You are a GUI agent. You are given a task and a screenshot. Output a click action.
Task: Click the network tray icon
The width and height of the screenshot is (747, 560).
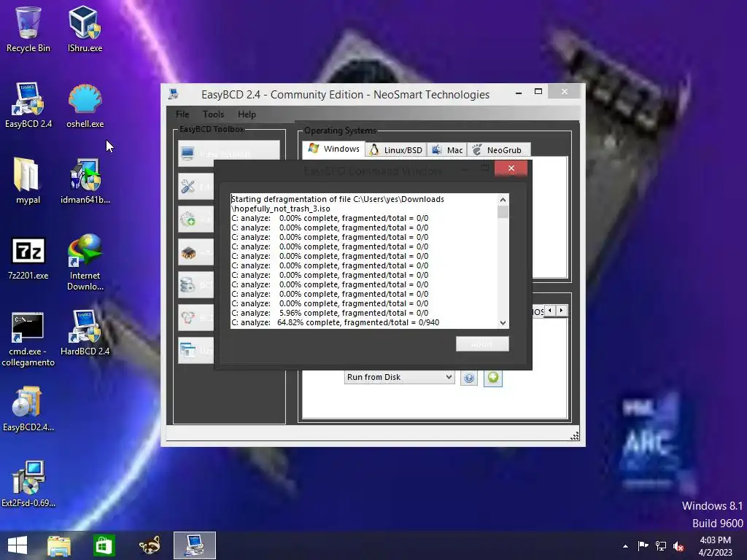tap(661, 546)
